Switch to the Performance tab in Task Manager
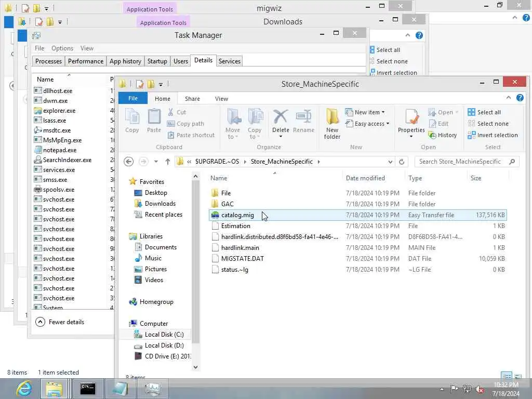 [x=86, y=61]
